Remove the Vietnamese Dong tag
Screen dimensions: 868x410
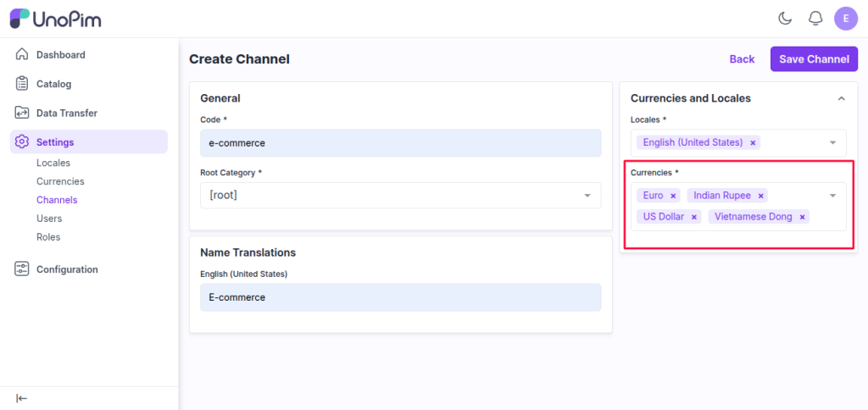pos(802,217)
